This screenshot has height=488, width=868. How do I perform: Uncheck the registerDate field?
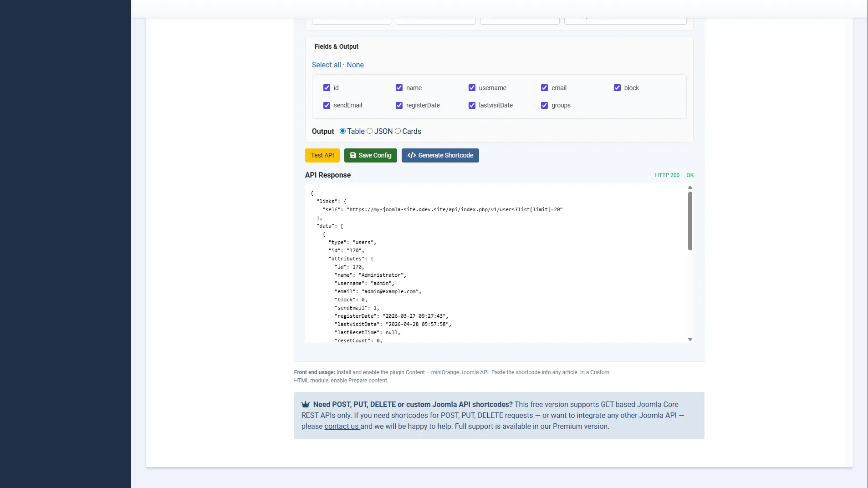coord(398,105)
